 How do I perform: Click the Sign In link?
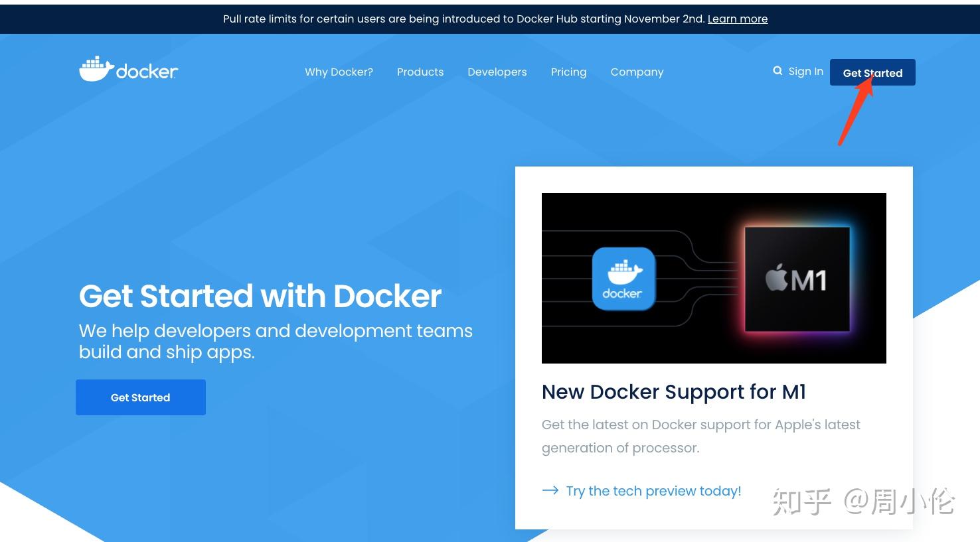[x=805, y=71]
